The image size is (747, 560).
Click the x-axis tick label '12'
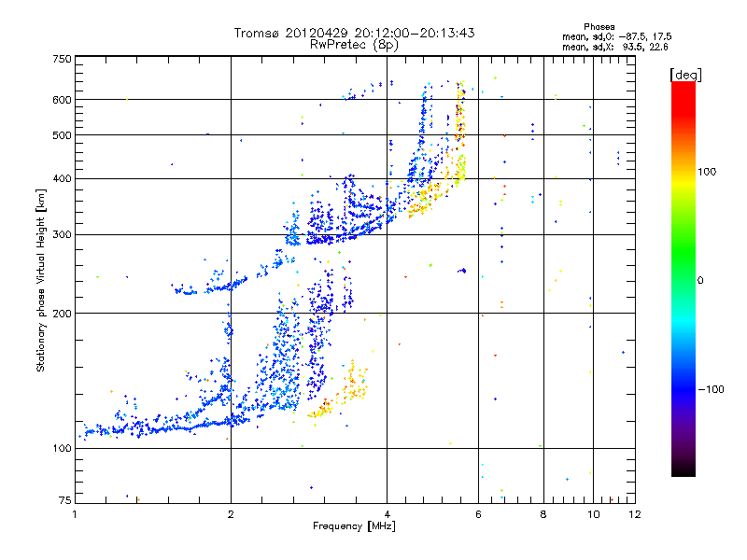pos(635,514)
